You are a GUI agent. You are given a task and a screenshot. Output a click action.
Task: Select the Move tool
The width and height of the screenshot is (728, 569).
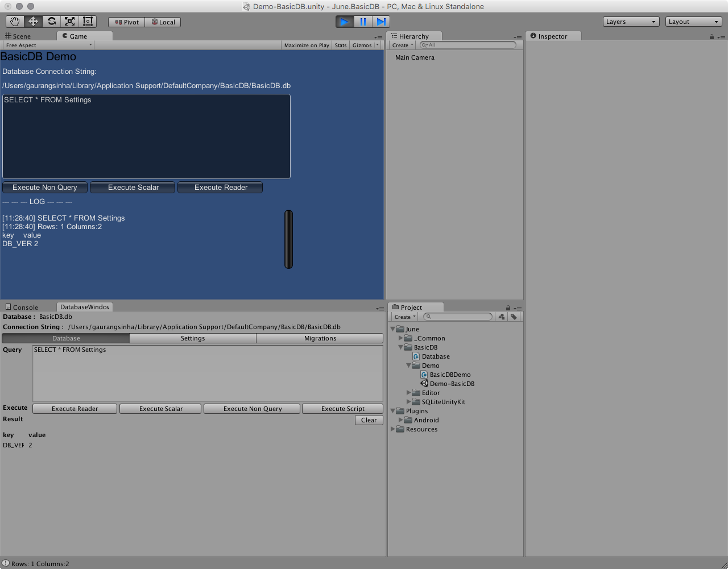(x=33, y=22)
